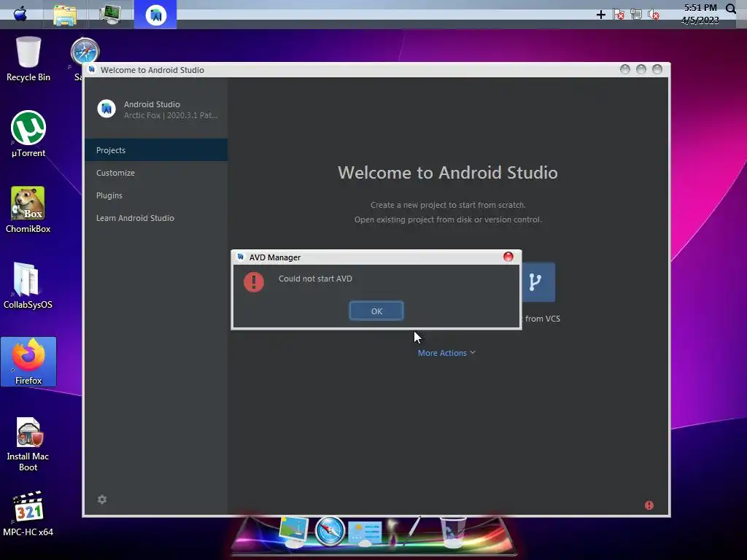This screenshot has height=560, width=747.
Task: Expand the More Actions dropdown
Action: pyautogui.click(x=446, y=353)
